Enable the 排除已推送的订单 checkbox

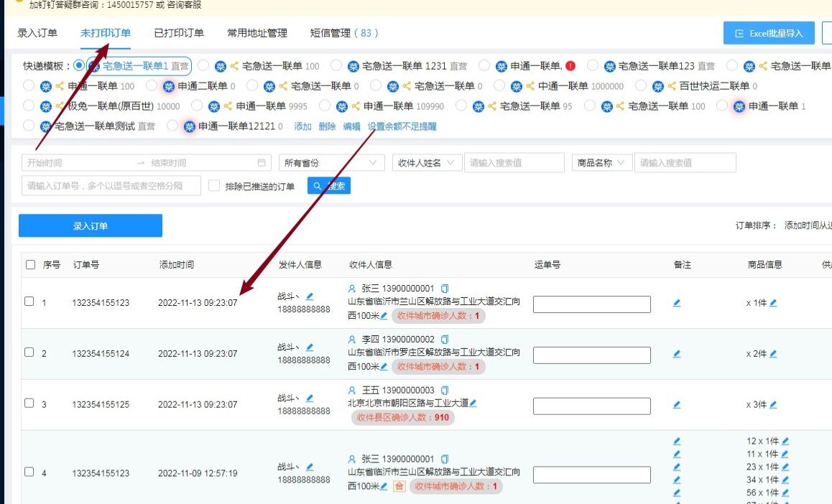(x=213, y=185)
